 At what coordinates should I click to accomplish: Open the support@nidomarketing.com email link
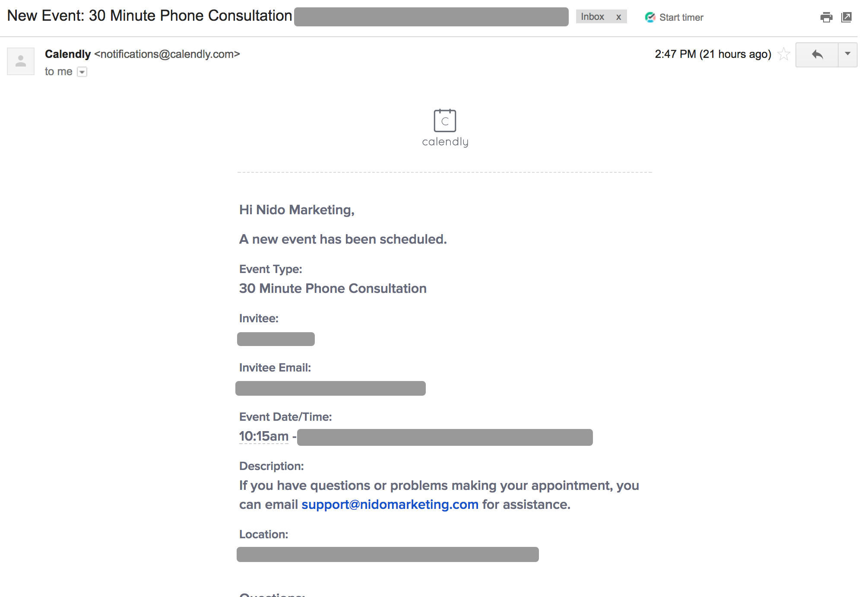(390, 505)
